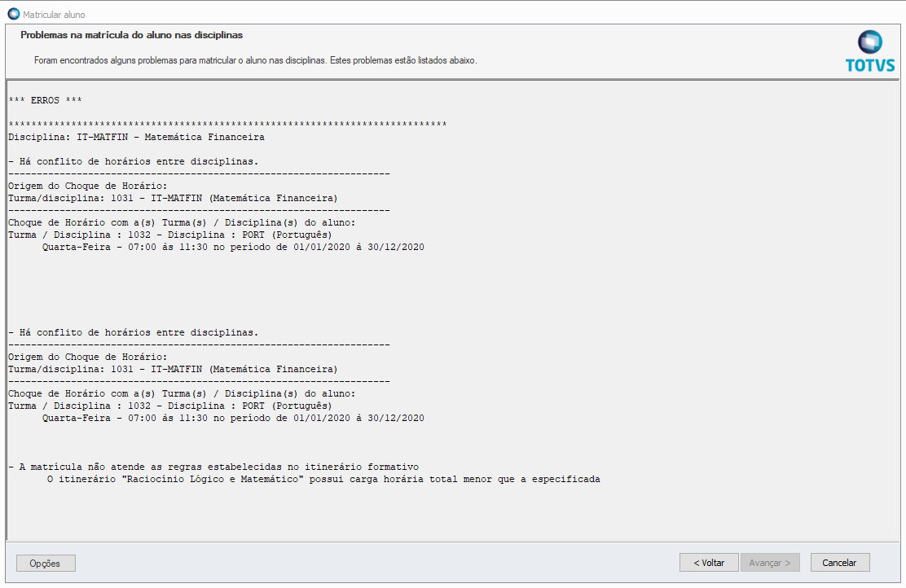Viewport: 906px width, 588px height.
Task: Click the first Origem do Choque de Horário line
Action: pos(88,186)
